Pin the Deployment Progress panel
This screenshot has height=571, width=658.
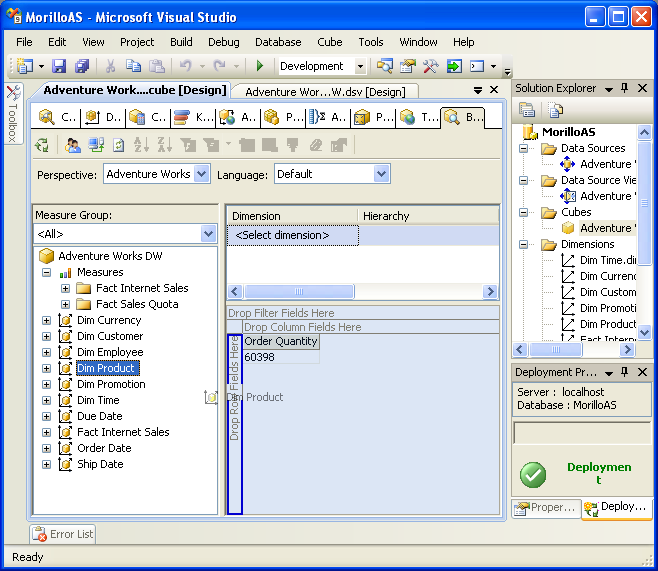point(624,372)
